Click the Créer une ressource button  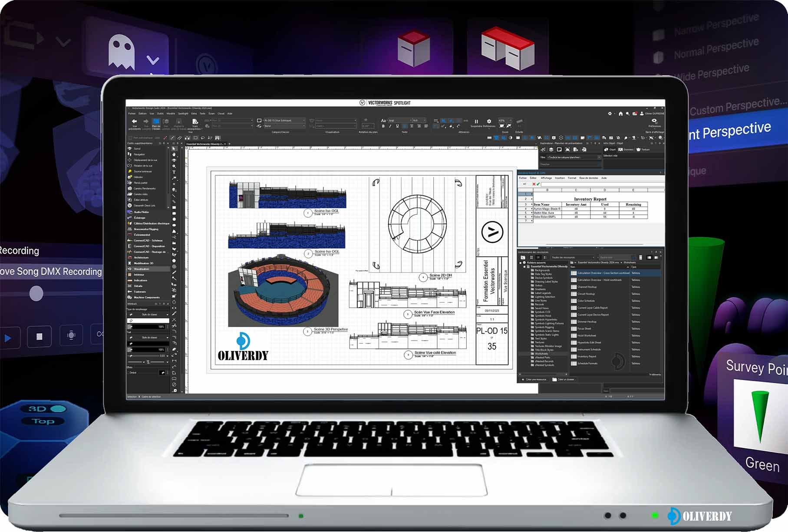pos(535,379)
